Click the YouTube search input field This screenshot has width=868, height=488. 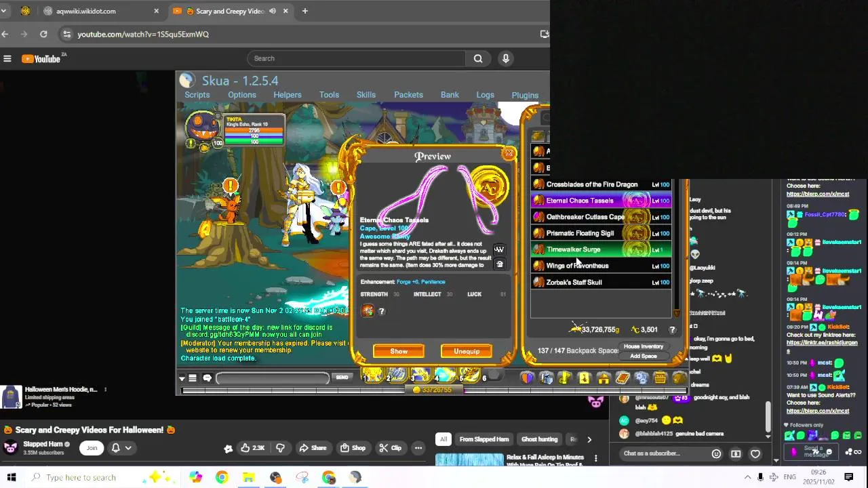tap(356, 58)
